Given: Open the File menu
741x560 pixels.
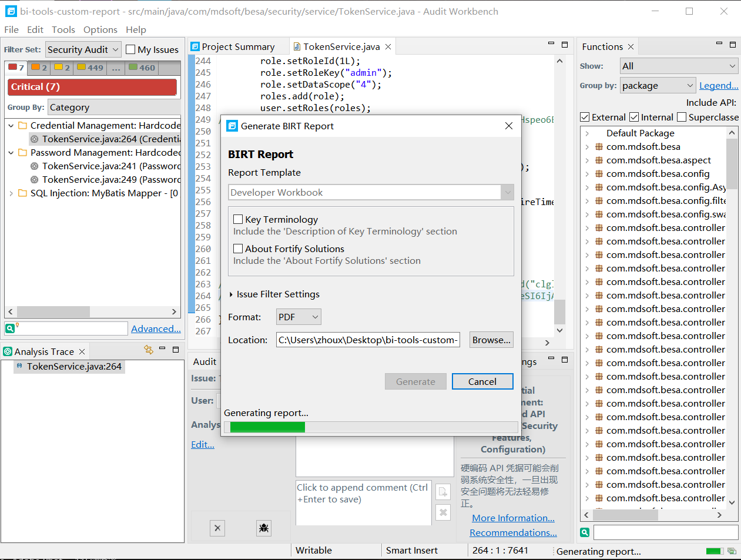Looking at the screenshot, I should [x=11, y=29].
